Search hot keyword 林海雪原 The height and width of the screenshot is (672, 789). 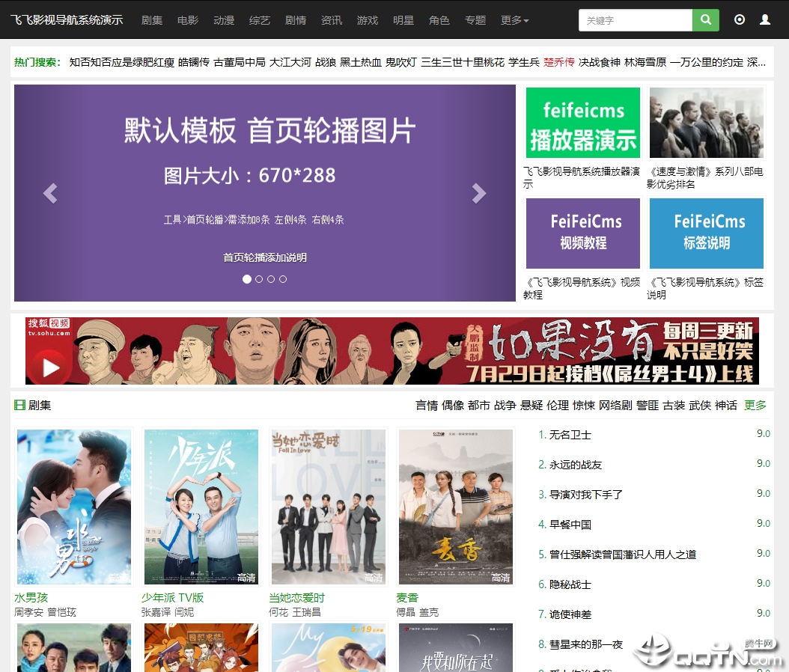coord(645,62)
